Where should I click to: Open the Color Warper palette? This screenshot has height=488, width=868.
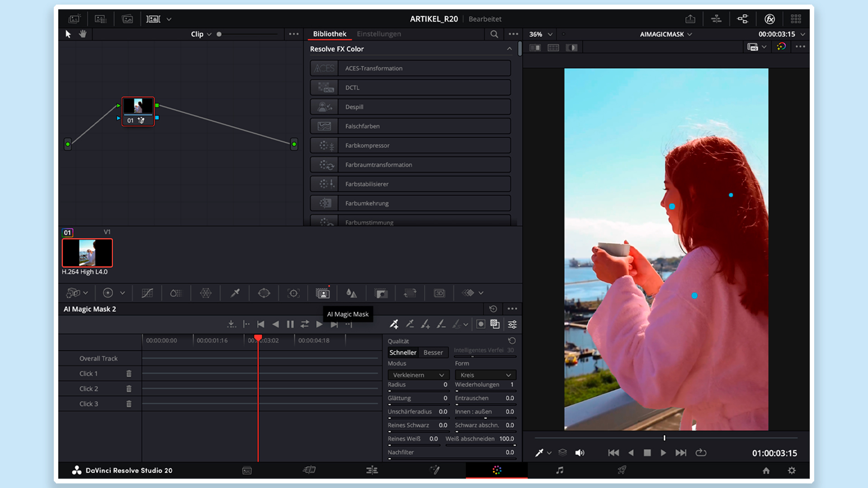pos(205,293)
